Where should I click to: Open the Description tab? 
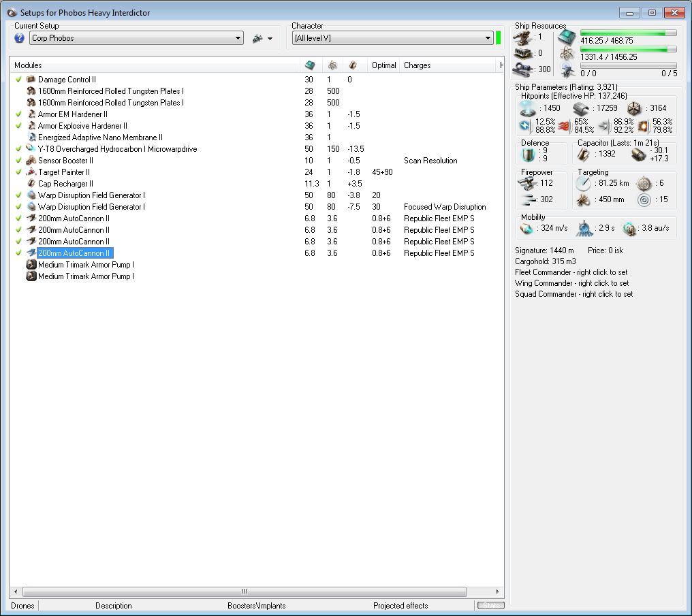click(x=114, y=606)
